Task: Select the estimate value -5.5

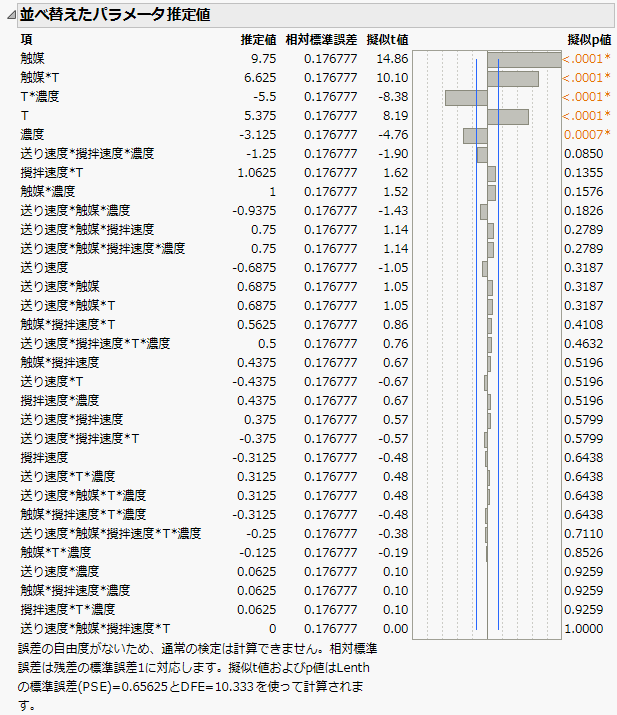Action: (264, 97)
